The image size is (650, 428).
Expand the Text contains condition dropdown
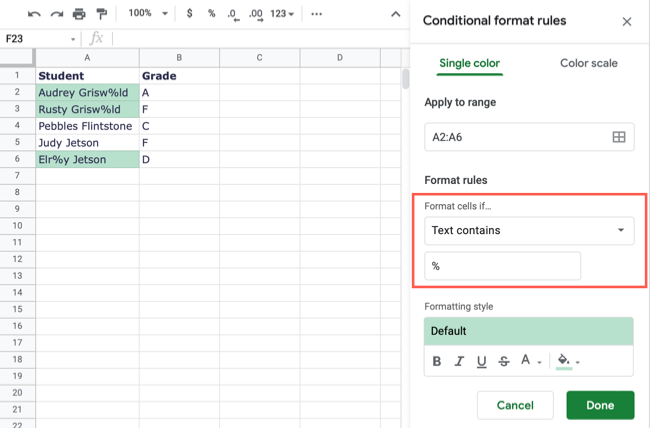coord(529,230)
